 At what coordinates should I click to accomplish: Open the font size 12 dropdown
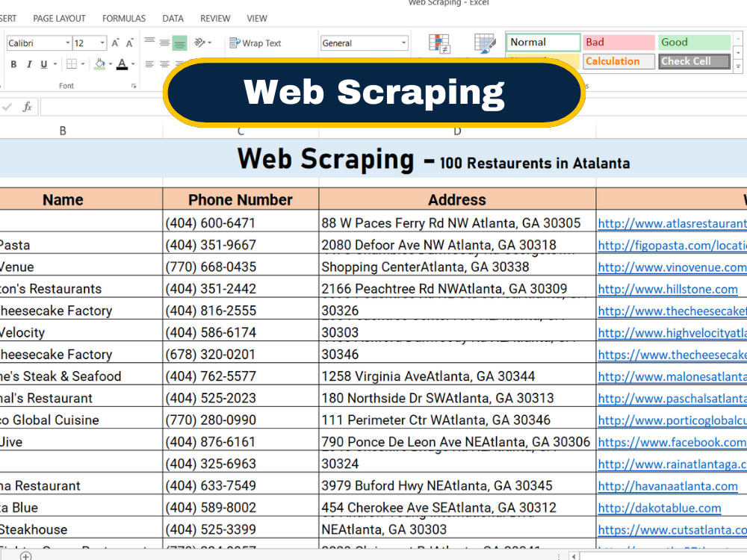click(x=102, y=43)
